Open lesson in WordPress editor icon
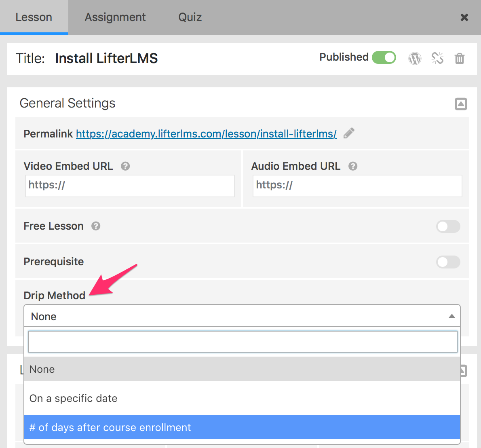Image resolution: width=481 pixels, height=448 pixels. tap(415, 59)
